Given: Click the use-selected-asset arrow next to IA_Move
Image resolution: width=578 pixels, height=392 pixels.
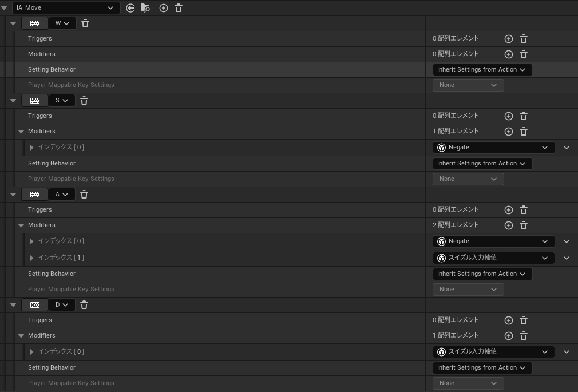Looking at the screenshot, I should pyautogui.click(x=130, y=8).
